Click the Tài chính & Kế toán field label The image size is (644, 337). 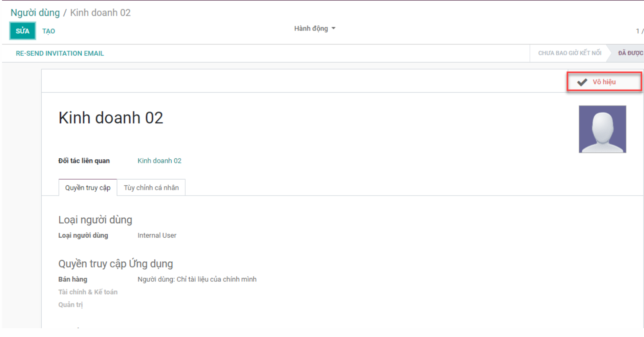tap(88, 292)
